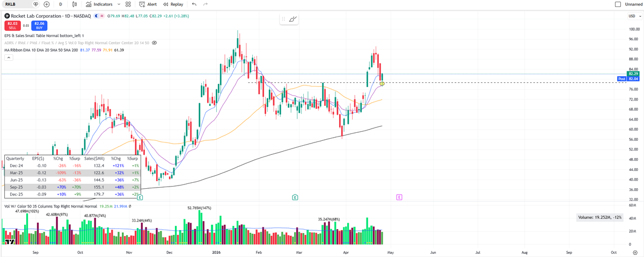Click the Mar-25 row in quarterly table

[x=72, y=173]
